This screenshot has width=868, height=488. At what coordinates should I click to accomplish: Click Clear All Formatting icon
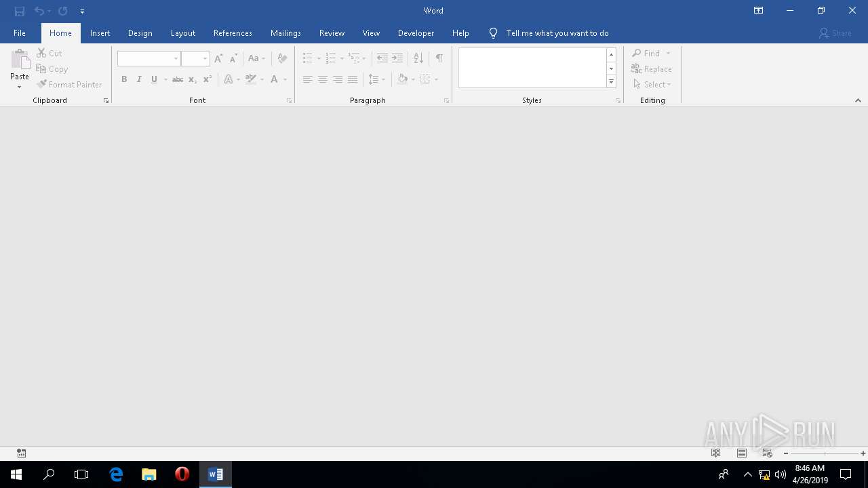coord(282,58)
